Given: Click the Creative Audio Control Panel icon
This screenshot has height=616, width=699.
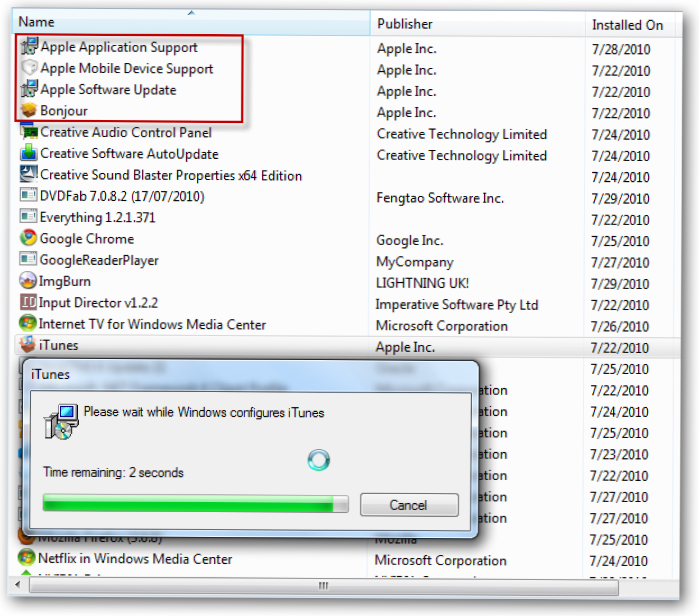Looking at the screenshot, I should coord(29,132).
